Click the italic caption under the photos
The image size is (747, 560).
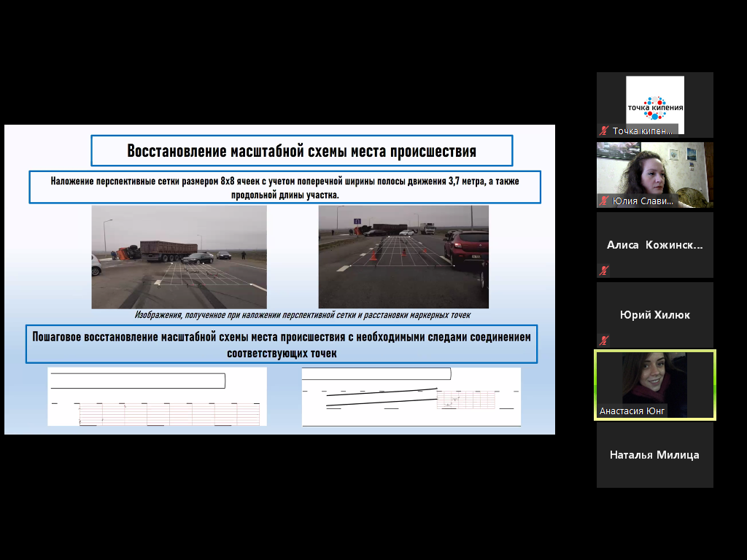[x=303, y=315]
